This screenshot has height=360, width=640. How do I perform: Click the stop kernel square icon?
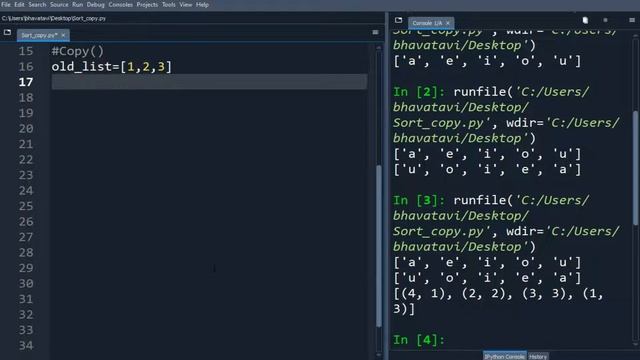pyautogui.click(x=605, y=20)
